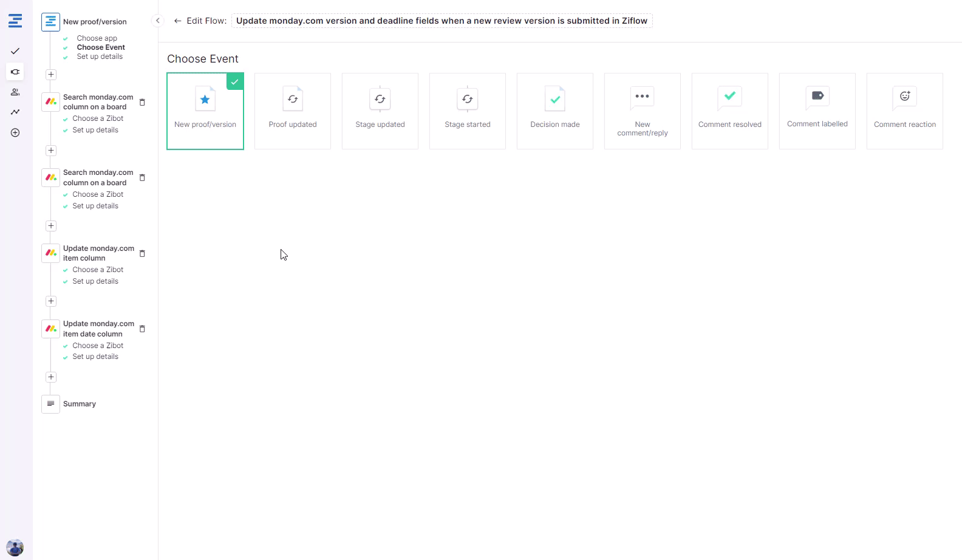Add a step before the Summary

click(x=51, y=377)
